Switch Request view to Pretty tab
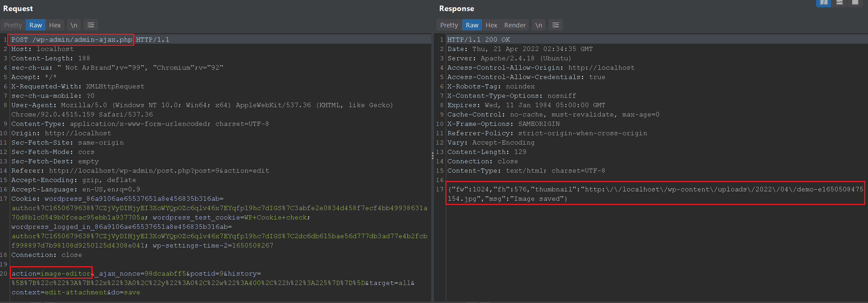Image resolution: width=868 pixels, height=303 pixels. (13, 25)
